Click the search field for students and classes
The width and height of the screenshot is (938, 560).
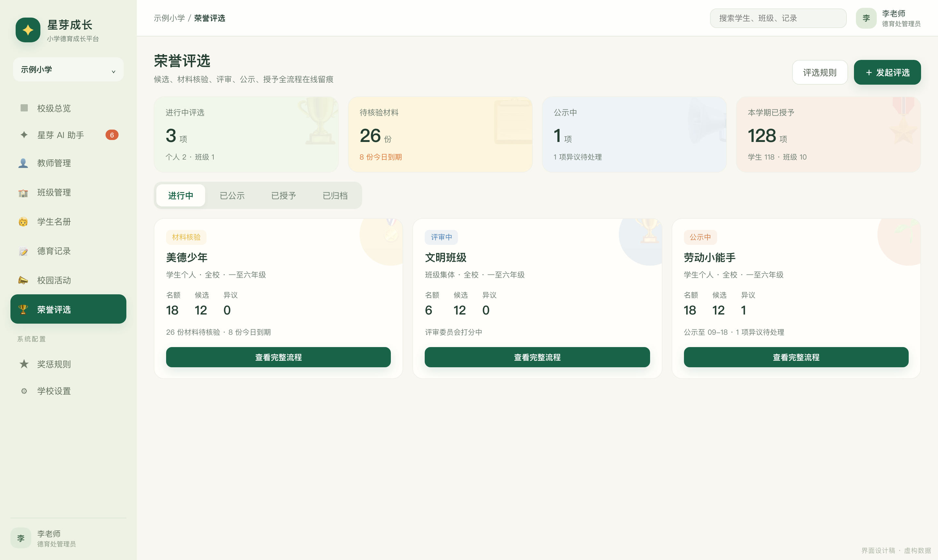[x=778, y=18]
